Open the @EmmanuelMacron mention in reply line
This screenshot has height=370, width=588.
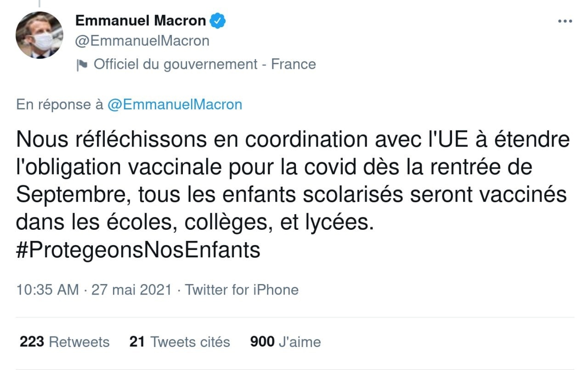coord(175,105)
